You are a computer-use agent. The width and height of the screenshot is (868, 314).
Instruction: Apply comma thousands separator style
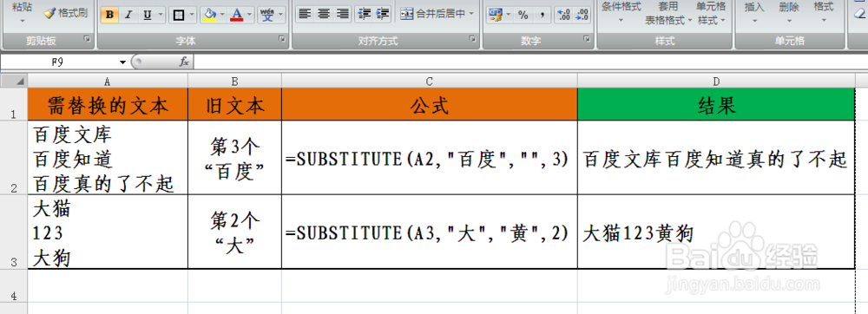[x=542, y=15]
